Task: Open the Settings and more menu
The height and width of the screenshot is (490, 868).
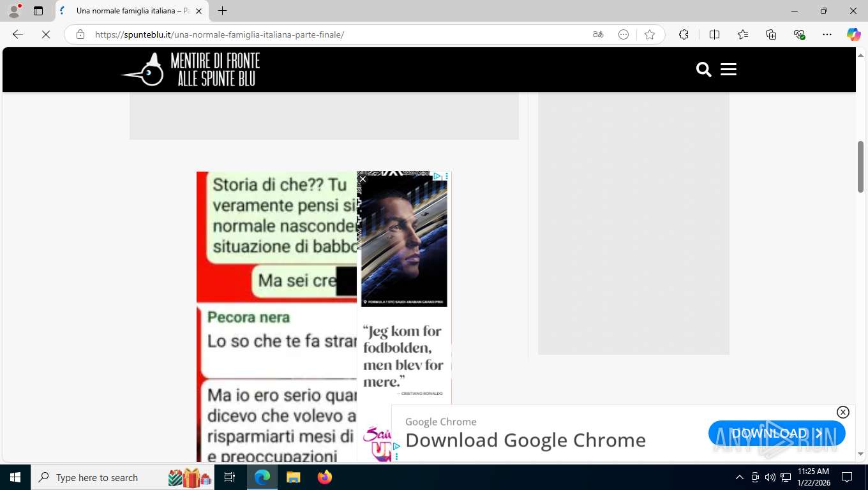Action: (827, 34)
